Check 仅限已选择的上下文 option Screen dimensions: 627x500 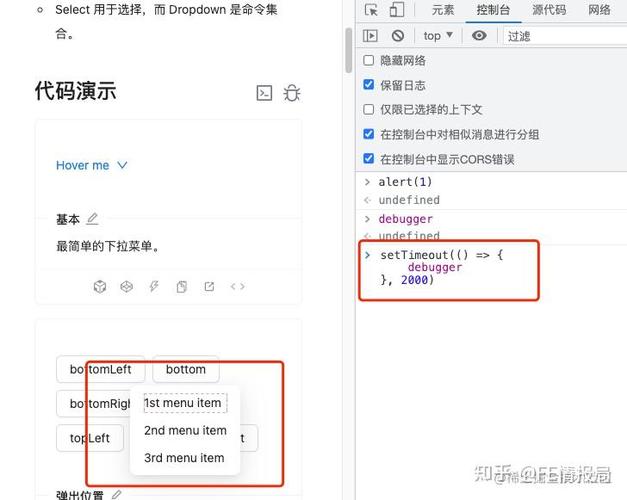[x=368, y=110]
